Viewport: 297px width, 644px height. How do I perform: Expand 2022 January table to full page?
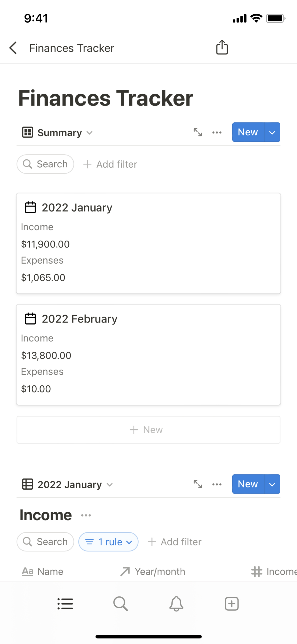click(x=198, y=484)
